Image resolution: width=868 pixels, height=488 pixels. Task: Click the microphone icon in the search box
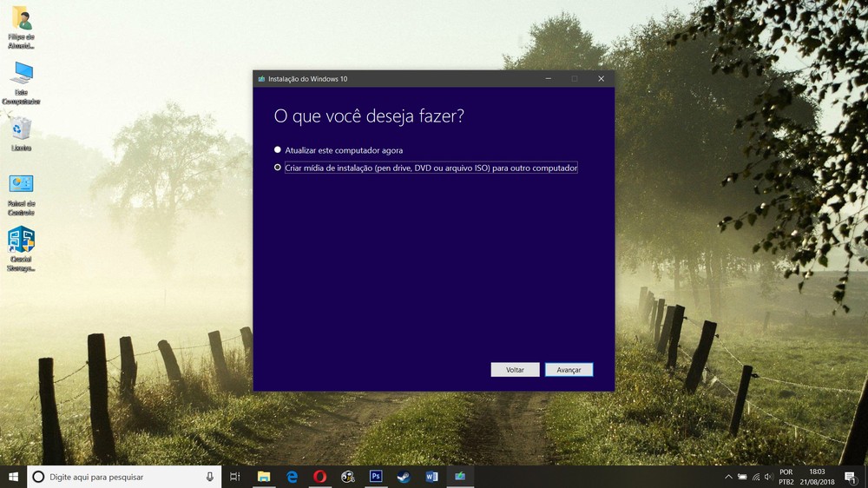[x=210, y=477]
